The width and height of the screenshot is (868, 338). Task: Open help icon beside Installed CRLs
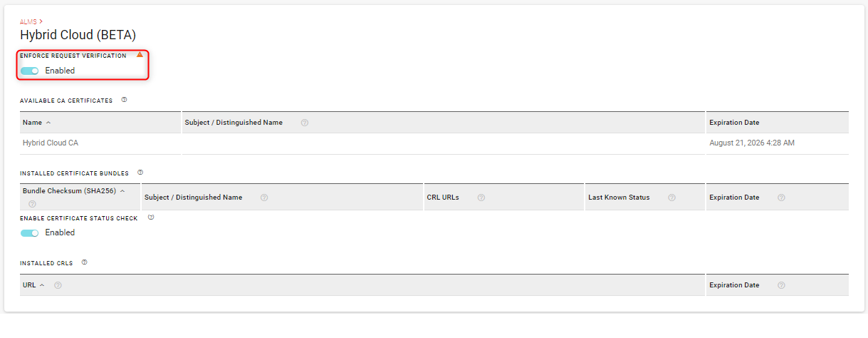point(84,262)
